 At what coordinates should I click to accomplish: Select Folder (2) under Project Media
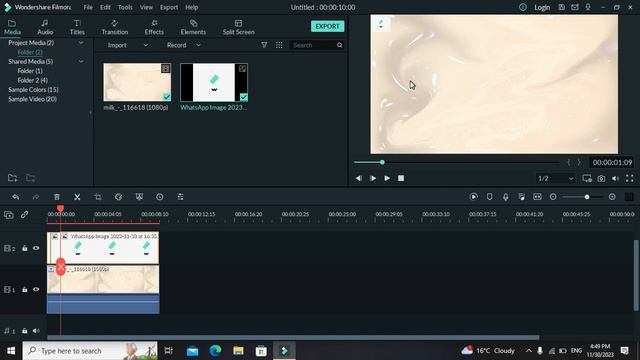coord(30,52)
